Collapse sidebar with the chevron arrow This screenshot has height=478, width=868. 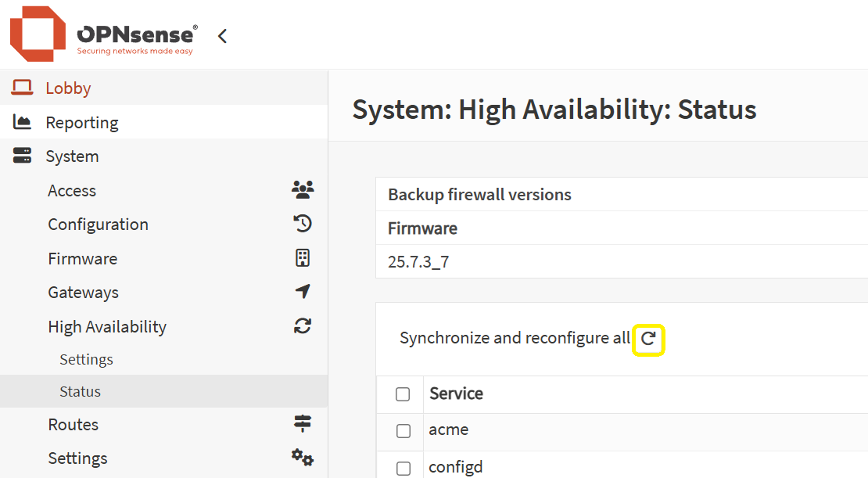point(222,36)
